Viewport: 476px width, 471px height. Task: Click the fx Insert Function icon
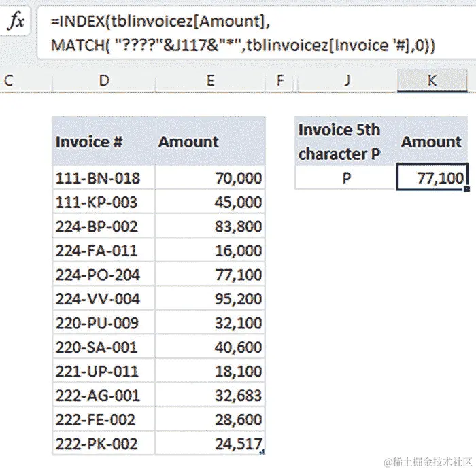coord(16,20)
